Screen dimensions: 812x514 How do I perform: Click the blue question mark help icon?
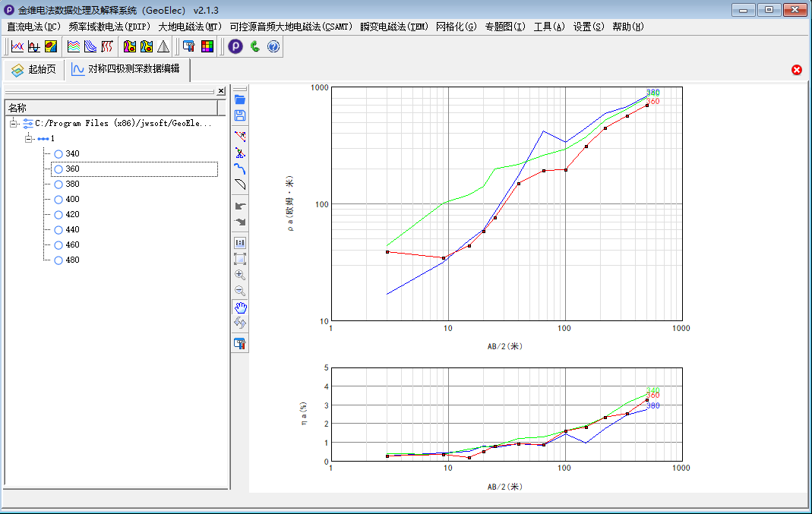273,46
